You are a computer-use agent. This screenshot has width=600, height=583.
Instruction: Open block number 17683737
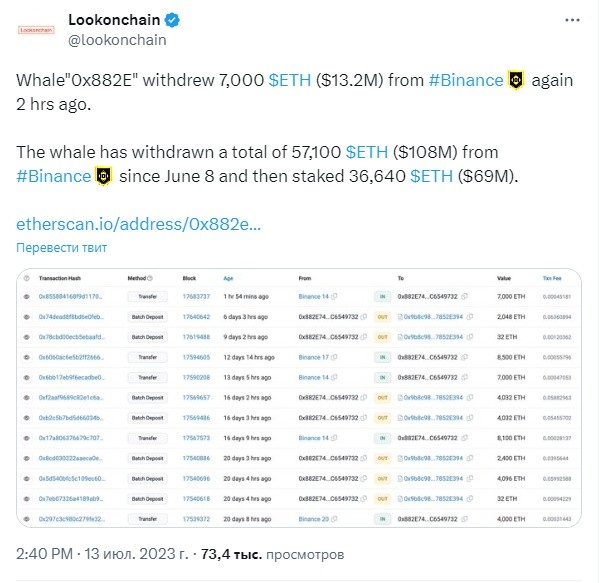(x=196, y=296)
